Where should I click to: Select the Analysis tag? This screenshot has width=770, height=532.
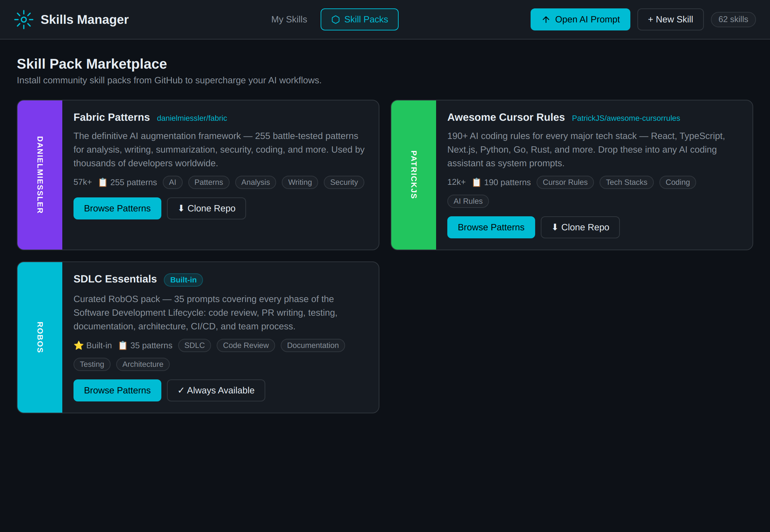pyautogui.click(x=255, y=182)
